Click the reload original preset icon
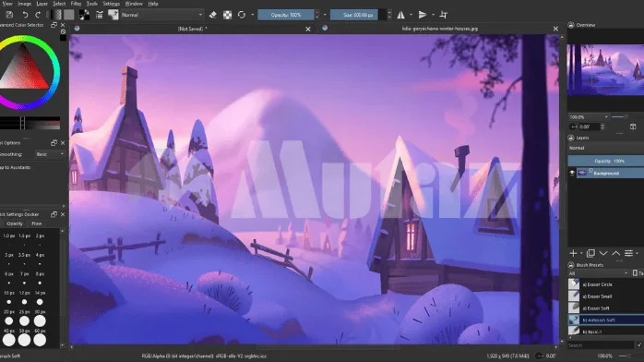Screen dimensions: 644x362 point(242,15)
